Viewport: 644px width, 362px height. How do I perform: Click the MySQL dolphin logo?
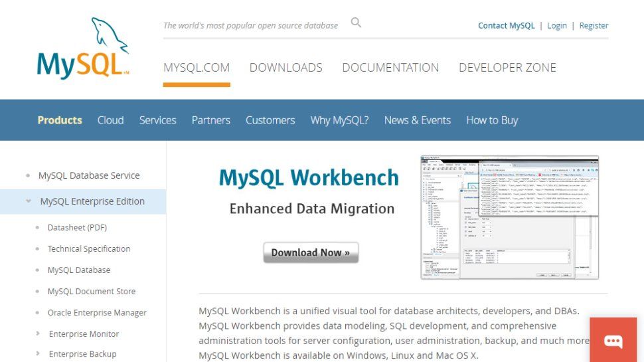click(83, 48)
